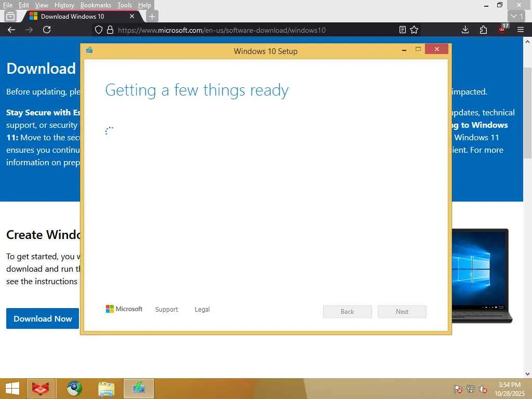Open the File menu
The image size is (532, 399).
pyautogui.click(x=7, y=5)
